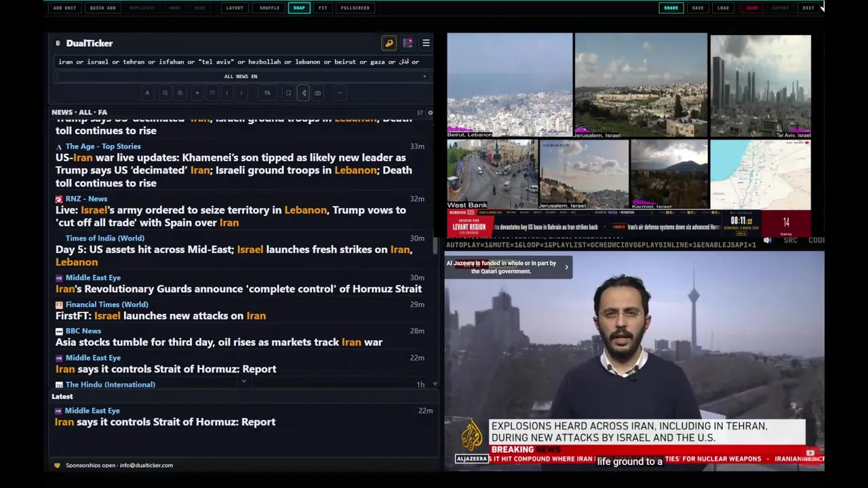Open the West Bank webcam thumbnail
Screen dimensions: 868x488
click(492, 174)
